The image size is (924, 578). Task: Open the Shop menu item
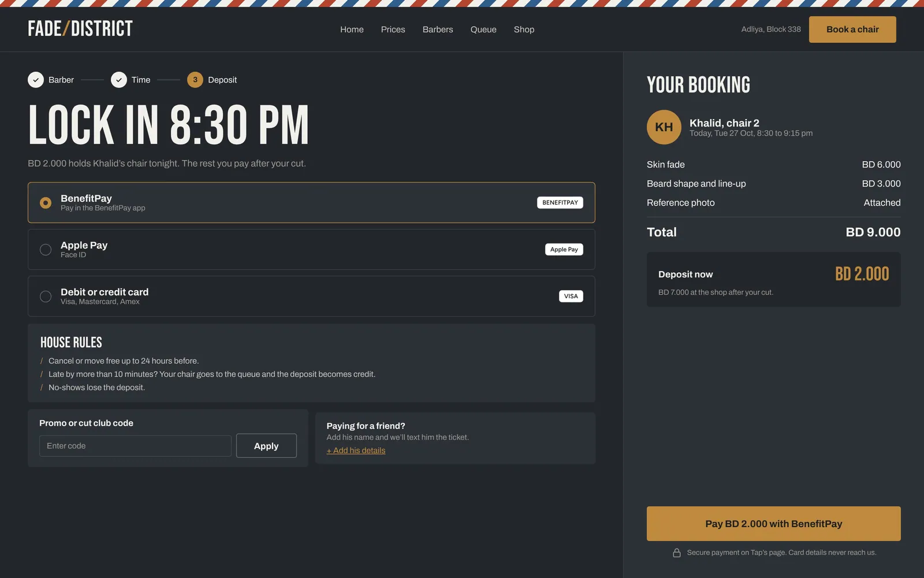(524, 29)
